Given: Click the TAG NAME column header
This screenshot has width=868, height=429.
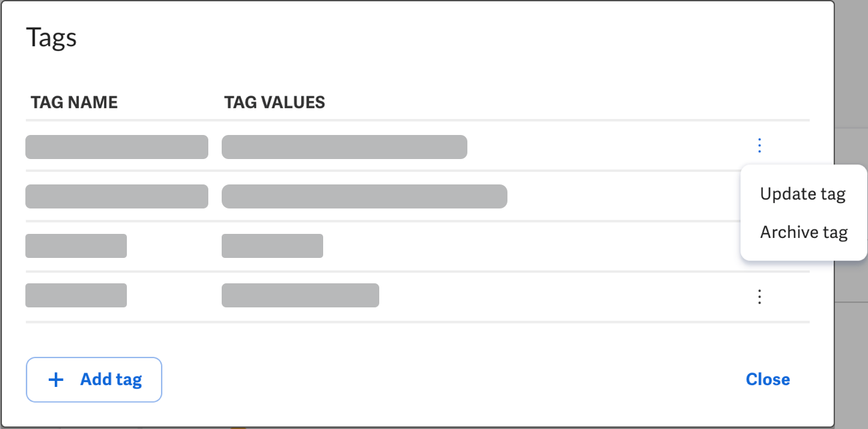Looking at the screenshot, I should click(74, 102).
